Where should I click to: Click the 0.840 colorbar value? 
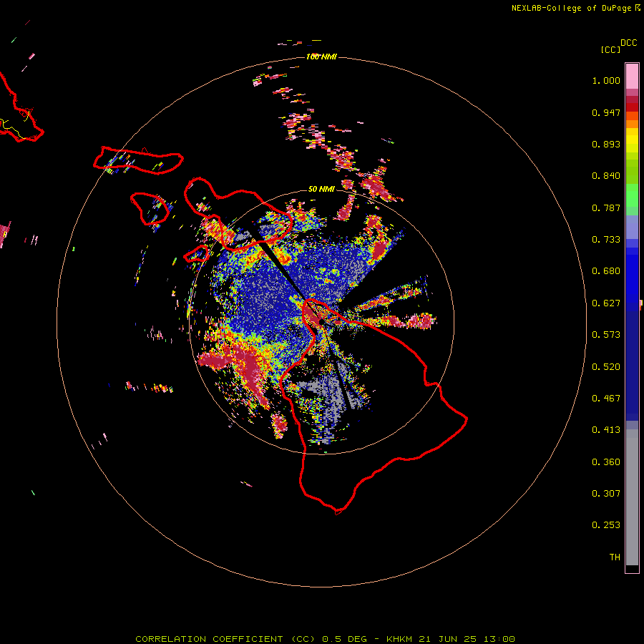pos(606,176)
